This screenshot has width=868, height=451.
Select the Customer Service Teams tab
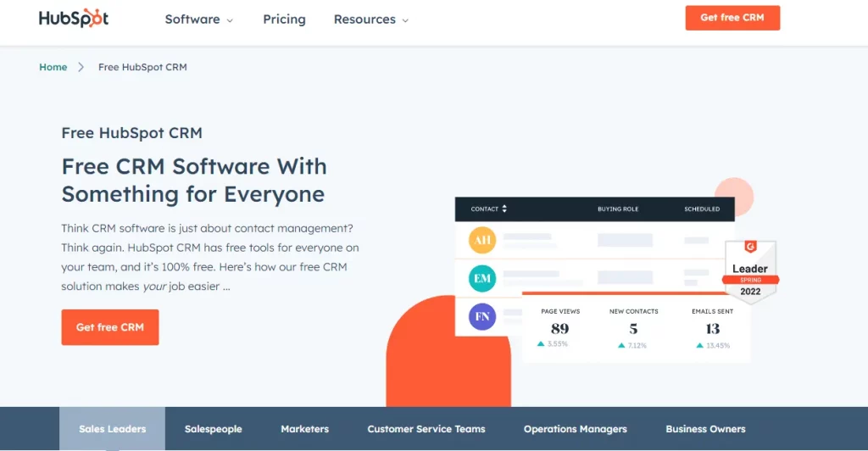tap(426, 429)
